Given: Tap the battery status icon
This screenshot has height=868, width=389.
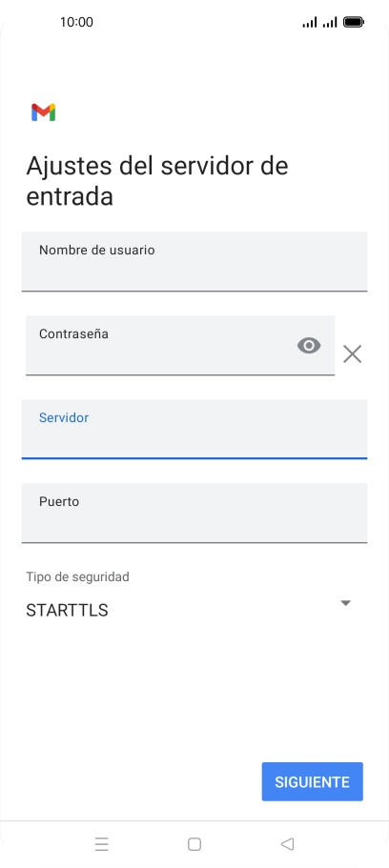Looking at the screenshot, I should click(x=354, y=22).
